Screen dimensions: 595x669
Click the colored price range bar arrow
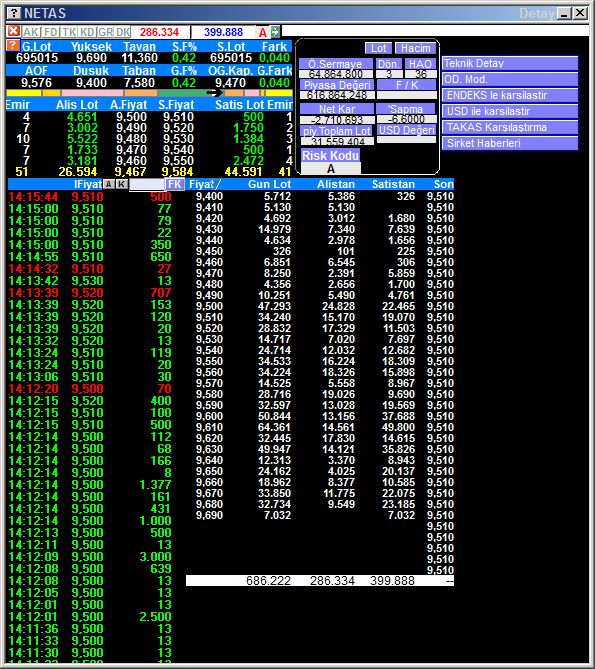pyautogui.click(x=215, y=93)
